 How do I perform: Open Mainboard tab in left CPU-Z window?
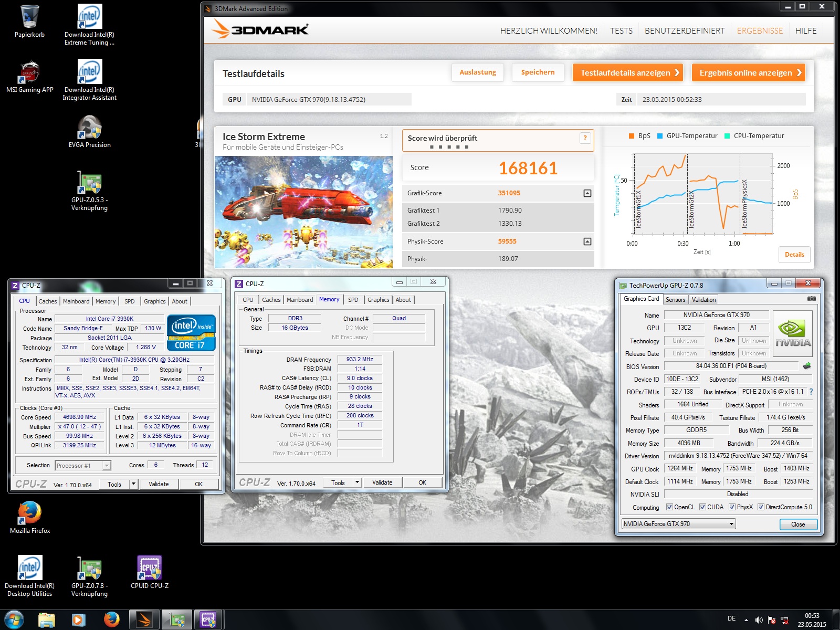[x=76, y=301]
